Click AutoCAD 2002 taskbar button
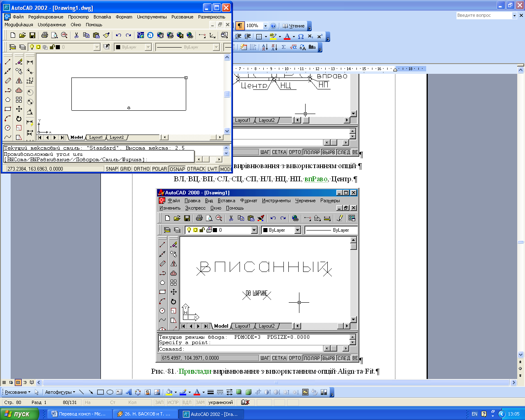 pyautogui.click(x=212, y=414)
